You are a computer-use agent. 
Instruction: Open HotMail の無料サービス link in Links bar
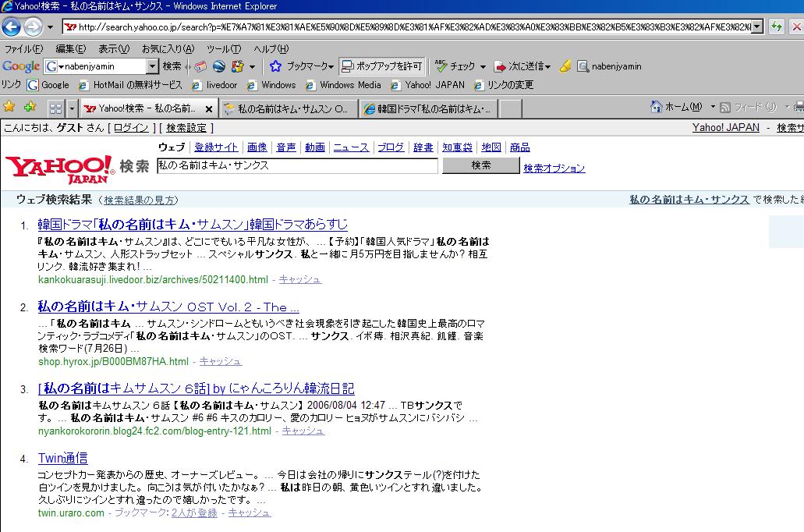point(130,85)
